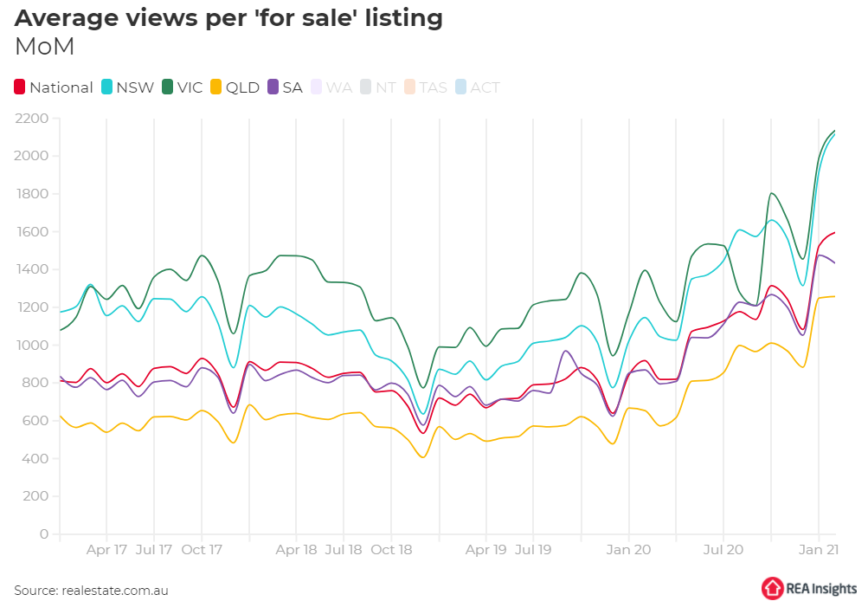Turn on the TAS legend entry
Viewport: 868px width, 614px height.
click(x=433, y=87)
